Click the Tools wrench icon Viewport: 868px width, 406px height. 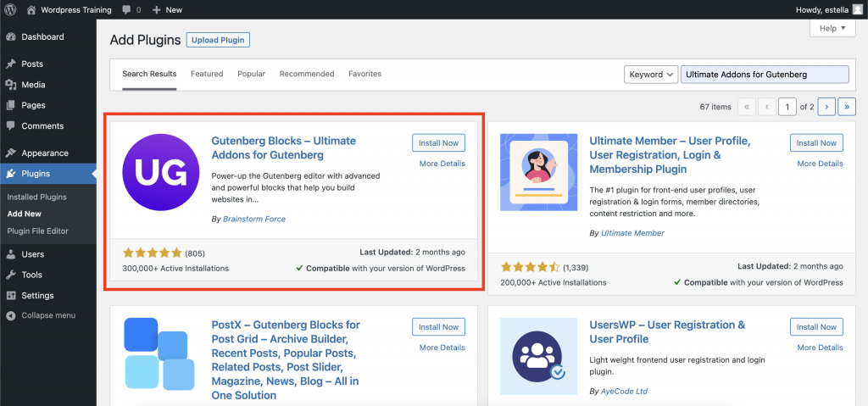[x=10, y=275]
